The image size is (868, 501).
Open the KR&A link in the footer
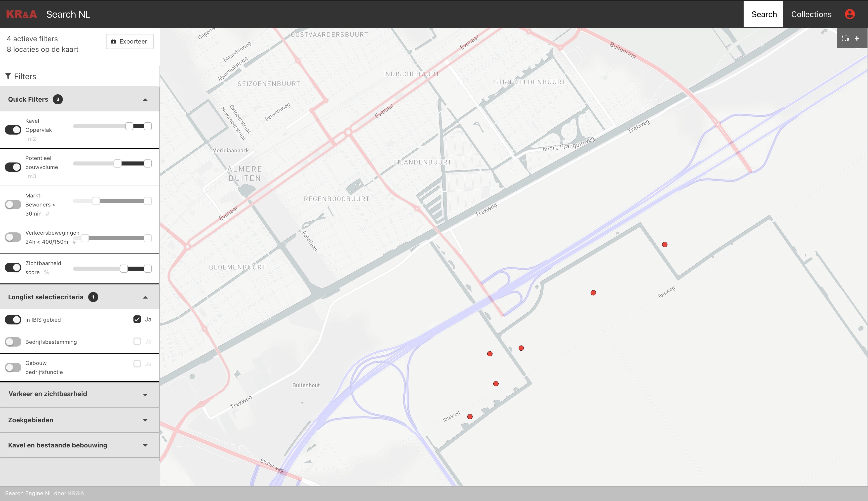pos(76,493)
